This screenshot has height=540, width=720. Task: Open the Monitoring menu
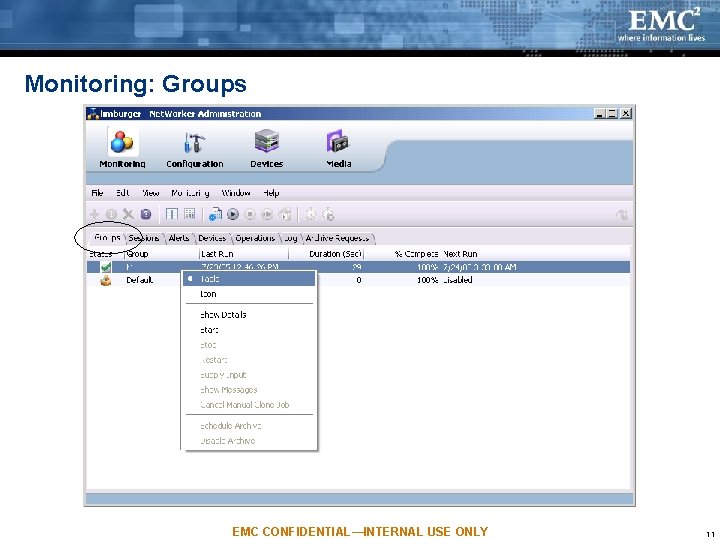click(190, 193)
